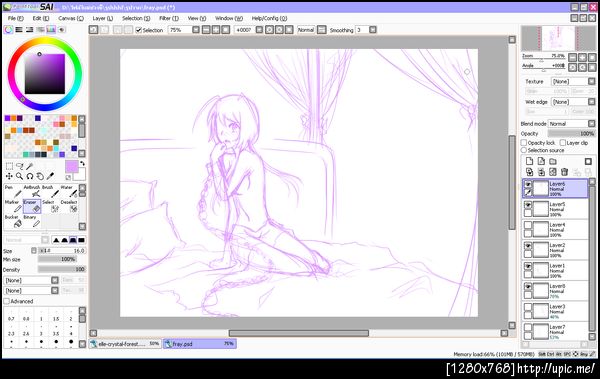Toggle the color wheel panel button
Viewport: 600px width, 379px height.
click(x=8, y=29)
